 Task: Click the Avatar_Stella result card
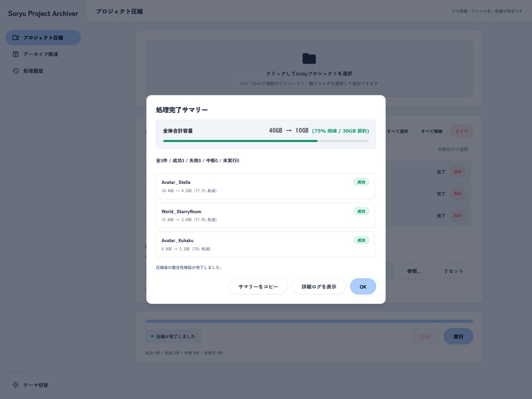(x=265, y=186)
